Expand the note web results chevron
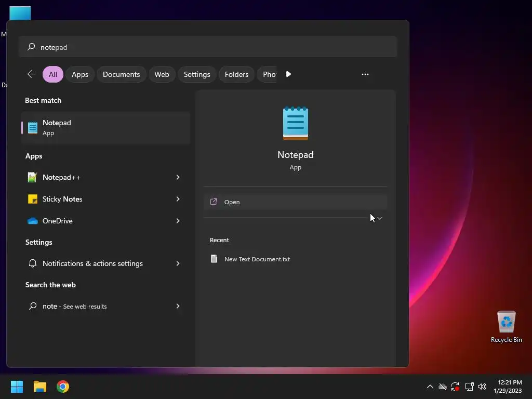Viewport: 532px width, 399px height. [x=178, y=306]
